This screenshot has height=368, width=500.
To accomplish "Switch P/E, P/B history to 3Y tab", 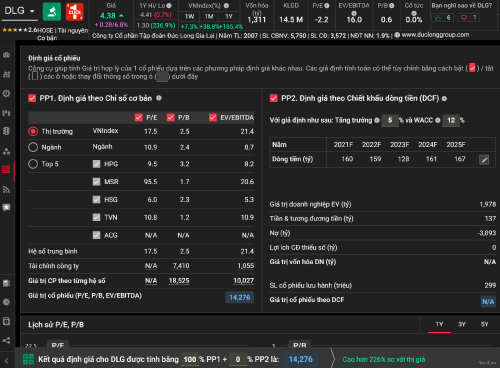I will click(x=462, y=324).
